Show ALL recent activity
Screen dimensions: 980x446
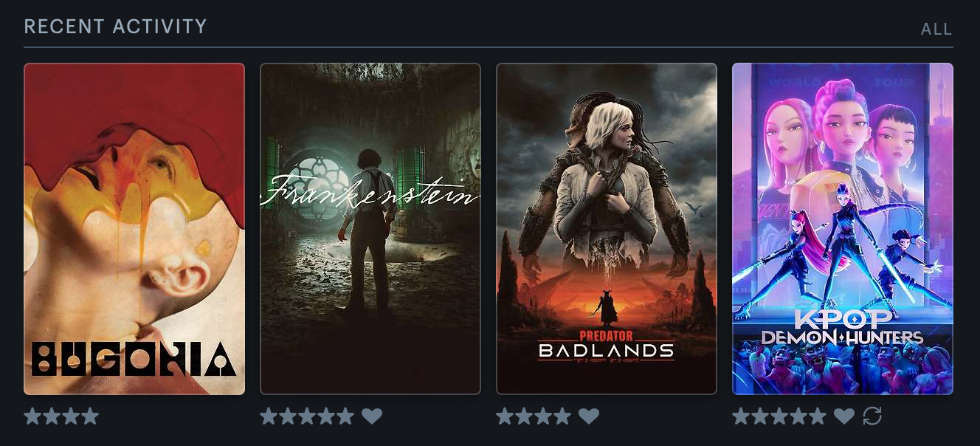point(936,30)
